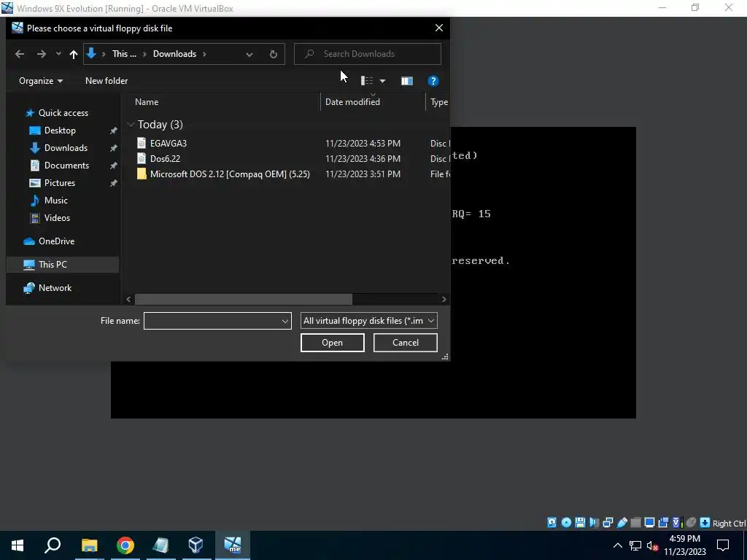Select Quick access in navigation pane

click(x=63, y=113)
